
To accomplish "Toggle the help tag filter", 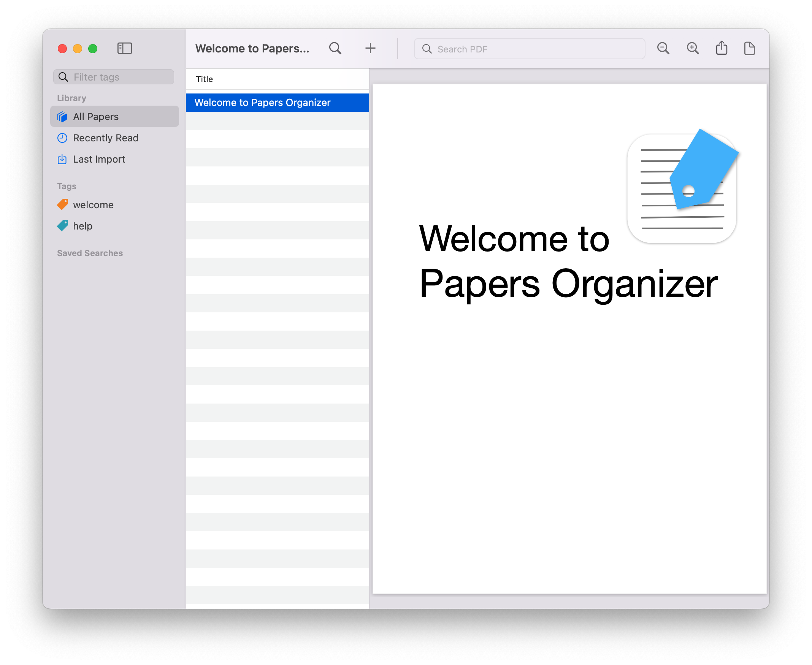I will 82,226.
